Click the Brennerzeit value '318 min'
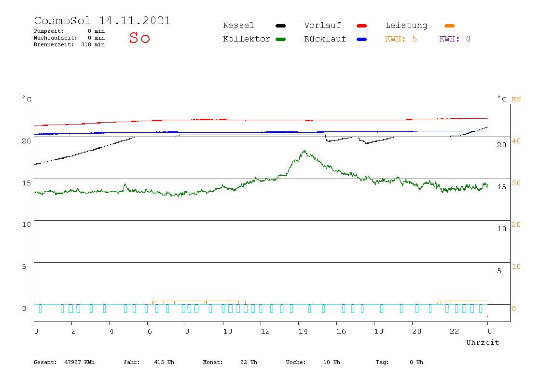554x392 pixels. coord(93,44)
